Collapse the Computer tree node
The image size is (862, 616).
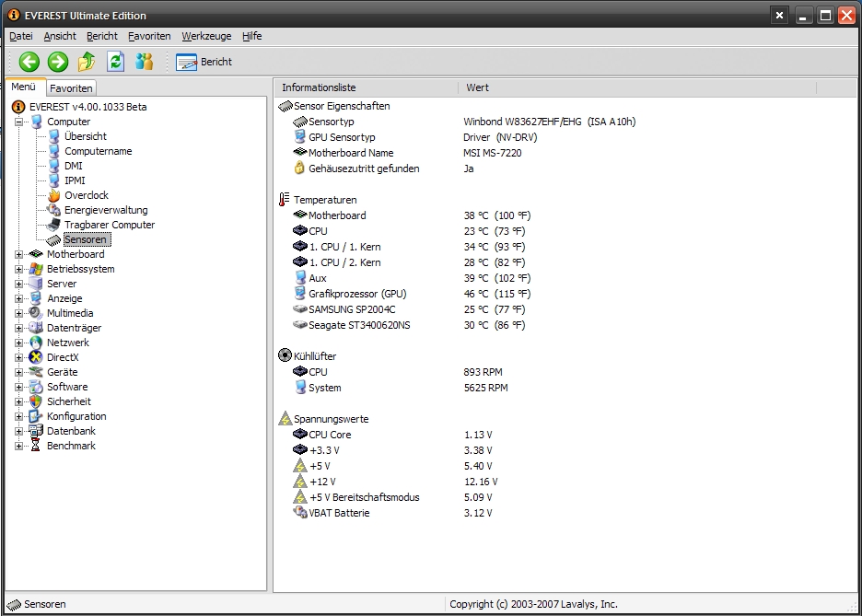[18, 122]
